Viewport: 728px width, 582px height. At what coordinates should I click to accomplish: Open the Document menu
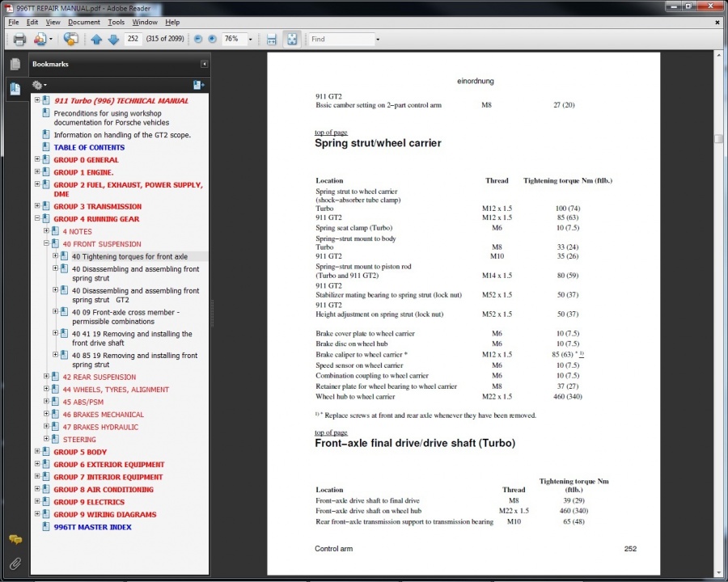[83, 22]
